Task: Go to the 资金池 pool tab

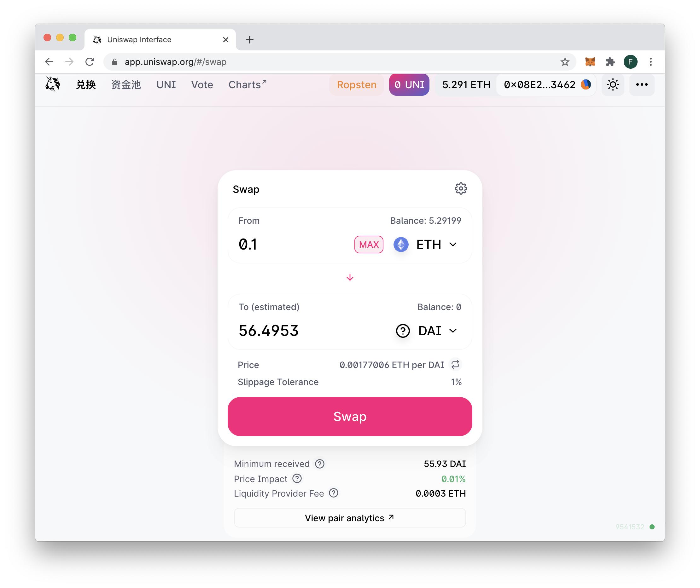Action: [x=126, y=85]
